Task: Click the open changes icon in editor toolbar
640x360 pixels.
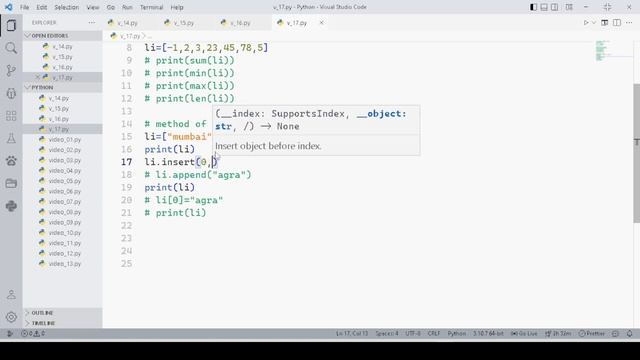Action: 604,23
